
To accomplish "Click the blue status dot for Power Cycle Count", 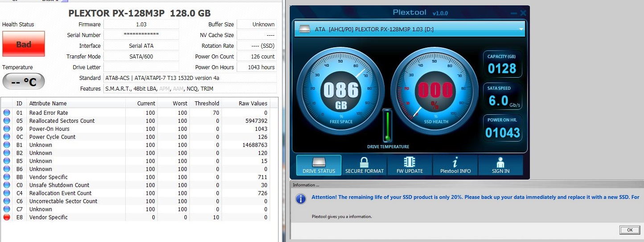I will pos(7,137).
